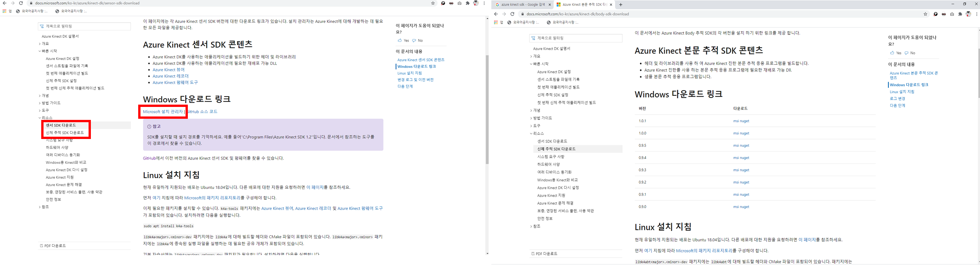This screenshot has width=980, height=265.
Task: Open GitHub 소스 코드 link
Action: [x=202, y=112]
